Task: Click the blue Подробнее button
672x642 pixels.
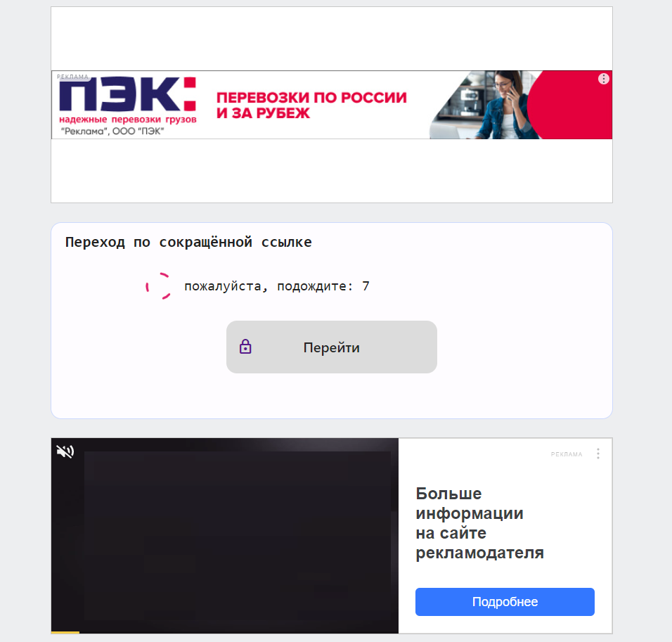Action: 505,602
